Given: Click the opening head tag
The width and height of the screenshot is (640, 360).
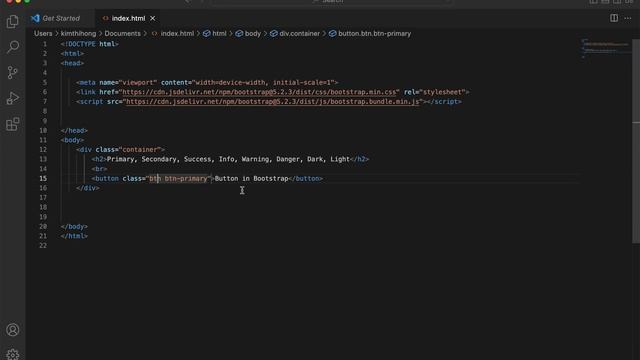Looking at the screenshot, I should click(x=72, y=63).
